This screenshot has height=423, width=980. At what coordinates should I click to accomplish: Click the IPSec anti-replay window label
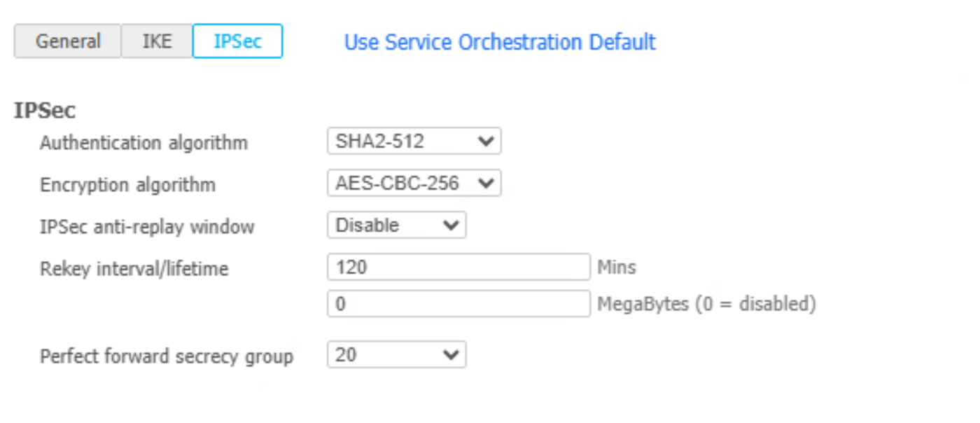pos(147,227)
